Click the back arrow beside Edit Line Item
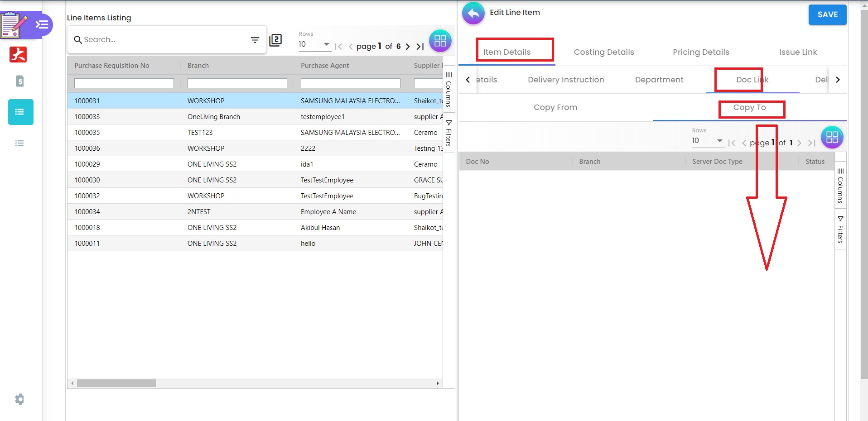868x421 pixels. point(473,14)
